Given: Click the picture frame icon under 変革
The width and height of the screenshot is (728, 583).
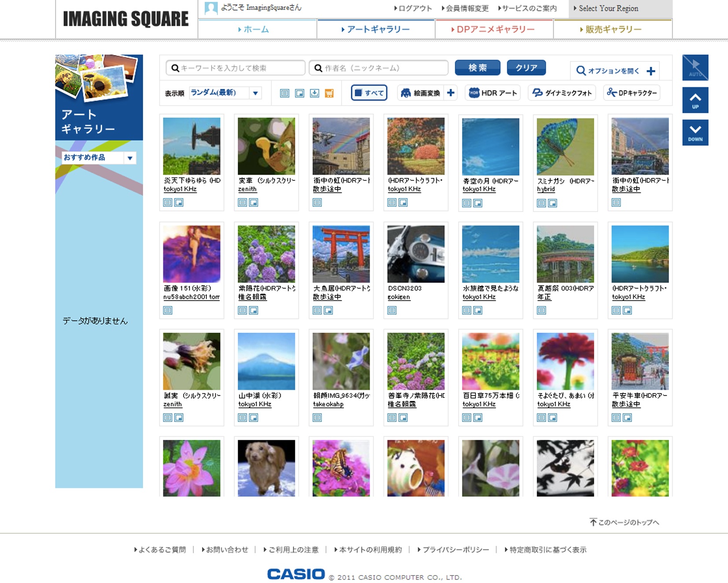Looking at the screenshot, I should (x=254, y=202).
